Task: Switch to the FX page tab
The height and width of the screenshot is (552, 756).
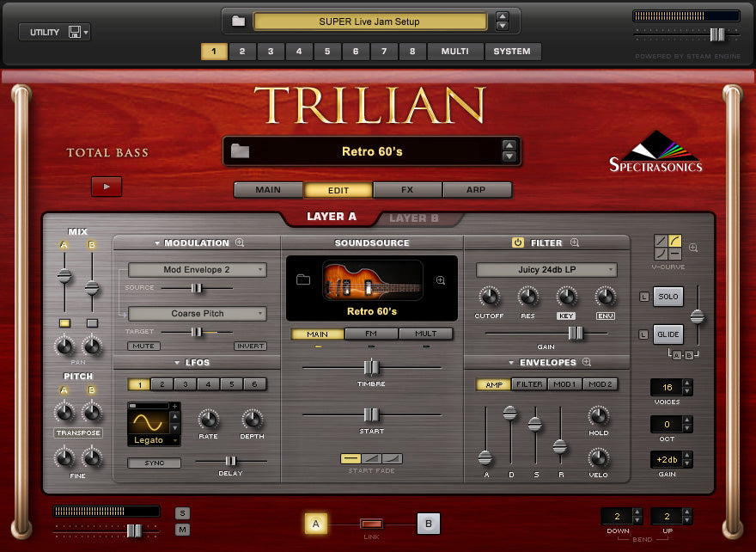Action: (408, 190)
